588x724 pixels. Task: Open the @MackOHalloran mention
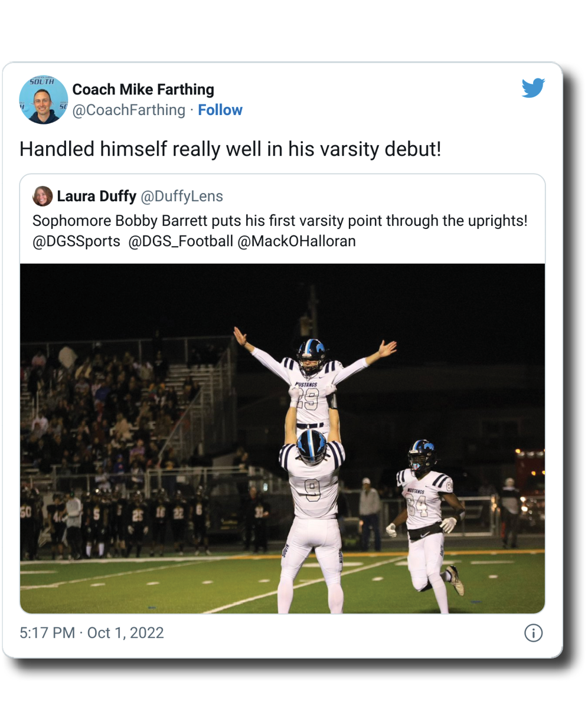point(296,241)
